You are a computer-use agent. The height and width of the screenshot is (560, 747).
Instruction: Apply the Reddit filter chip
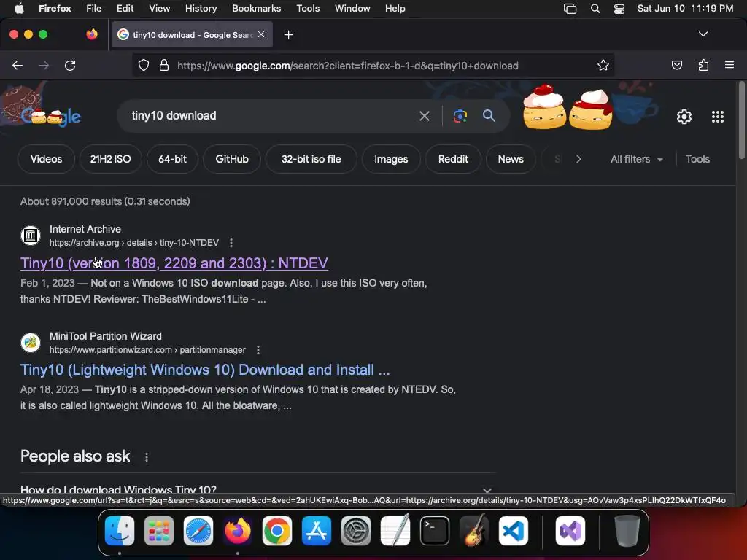pyautogui.click(x=453, y=159)
